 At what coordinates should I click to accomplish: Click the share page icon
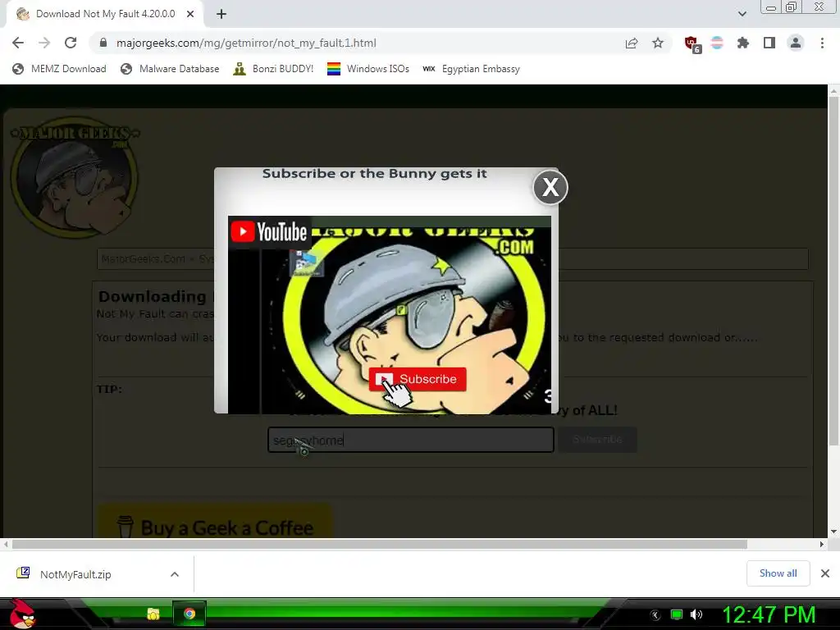point(632,43)
